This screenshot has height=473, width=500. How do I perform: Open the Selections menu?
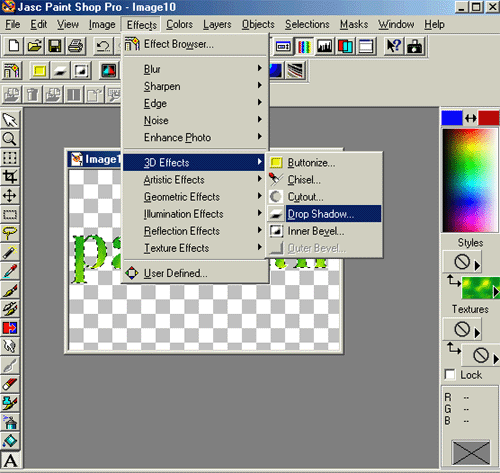click(307, 24)
